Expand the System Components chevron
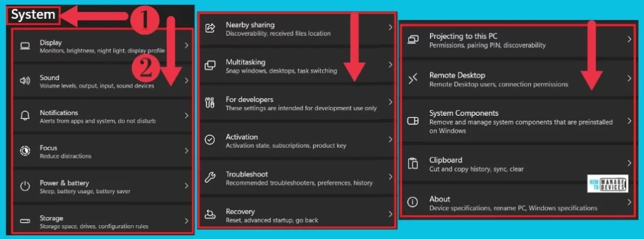The image size is (644, 239). (629, 121)
